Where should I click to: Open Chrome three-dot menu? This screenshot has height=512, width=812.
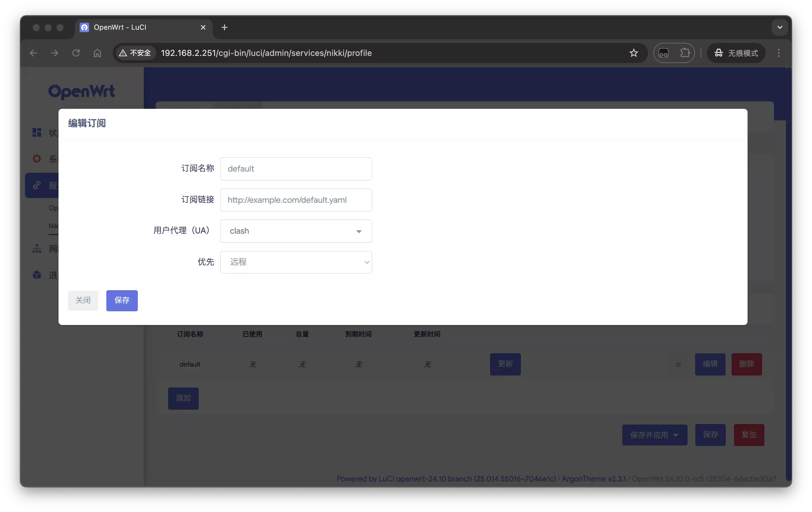tap(779, 53)
